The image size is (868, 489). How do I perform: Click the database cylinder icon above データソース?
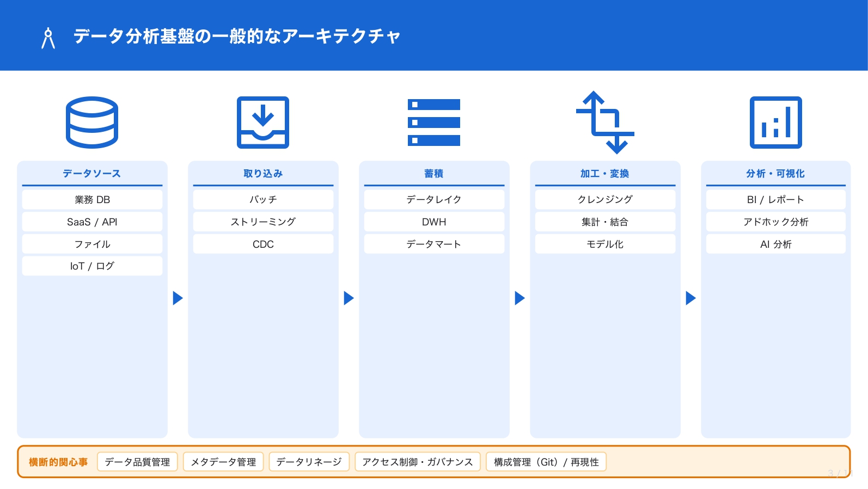pyautogui.click(x=92, y=123)
